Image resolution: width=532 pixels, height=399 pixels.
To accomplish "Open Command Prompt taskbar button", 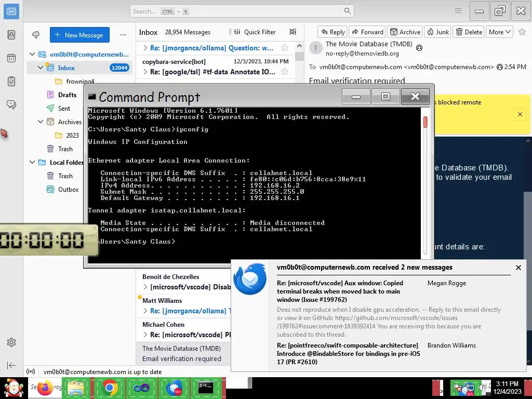I will [206, 388].
